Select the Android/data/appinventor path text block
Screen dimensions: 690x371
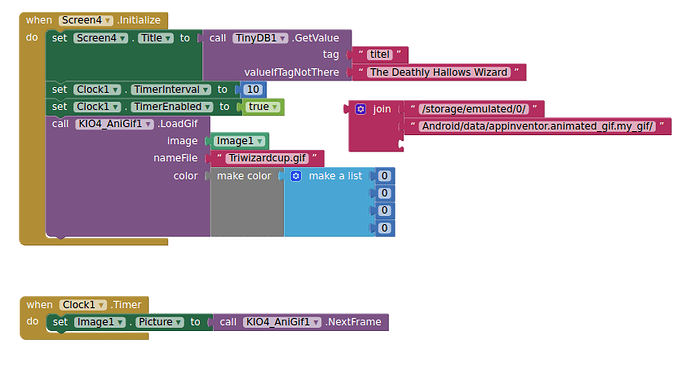point(537,126)
